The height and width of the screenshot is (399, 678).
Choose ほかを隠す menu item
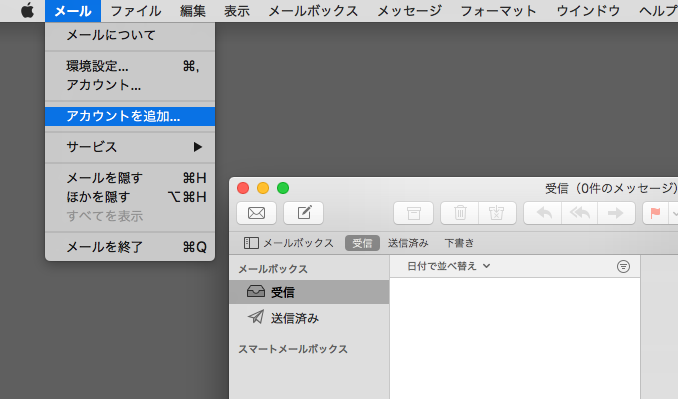130,197
